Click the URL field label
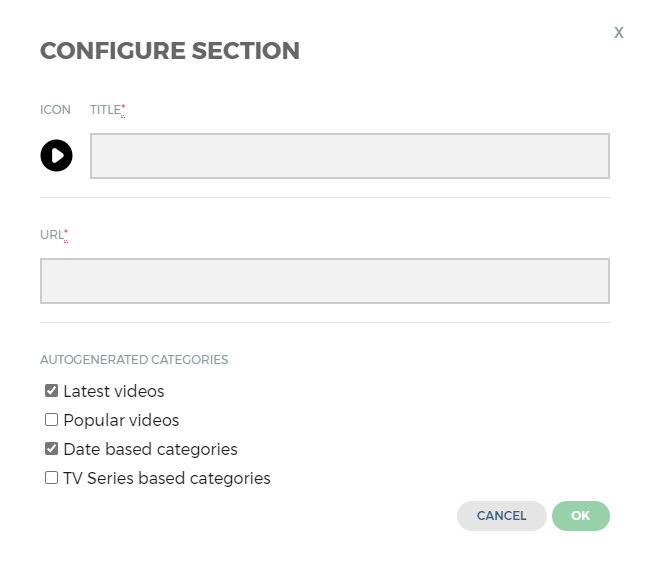650x581 pixels. (51, 235)
